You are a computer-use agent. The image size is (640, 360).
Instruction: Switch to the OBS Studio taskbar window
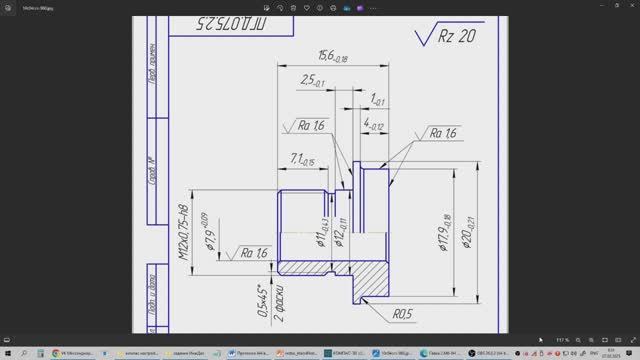(489, 353)
